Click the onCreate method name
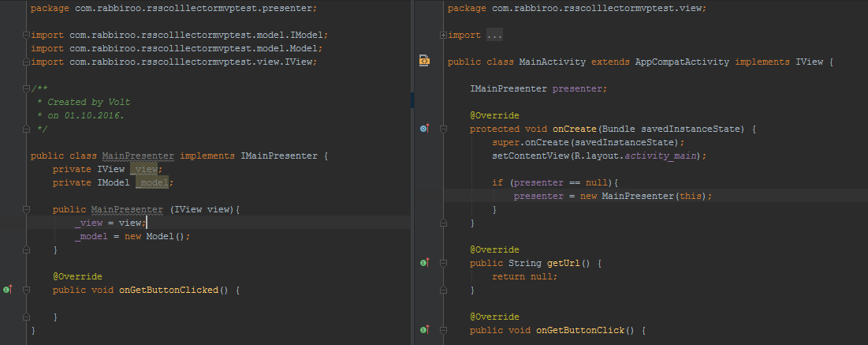Screen dimensions: 868x345 (x=575, y=129)
